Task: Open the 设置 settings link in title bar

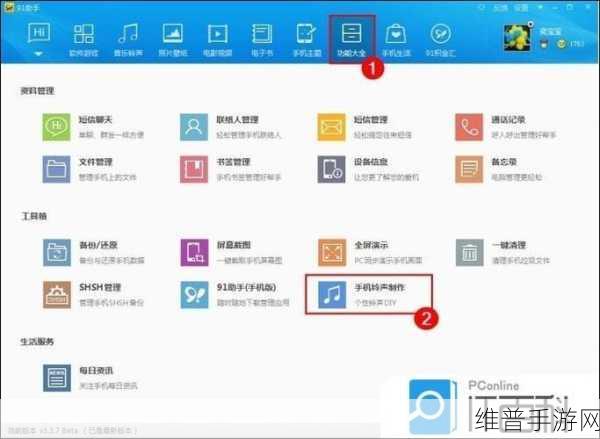Action: point(521,7)
